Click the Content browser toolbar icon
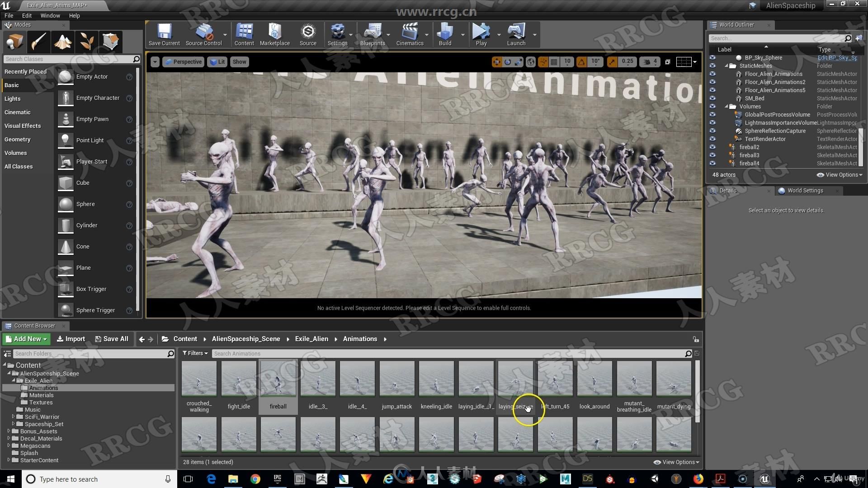The height and width of the screenshot is (488, 868). point(243,34)
